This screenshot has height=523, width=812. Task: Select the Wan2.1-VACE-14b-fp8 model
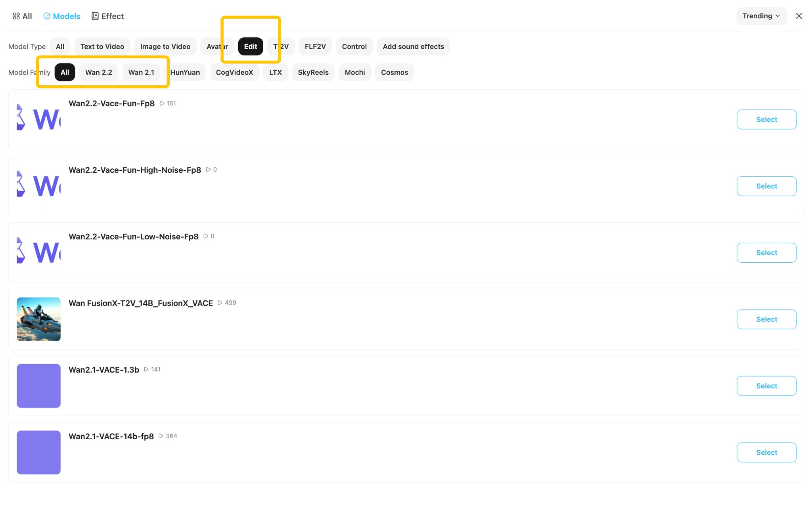tap(766, 452)
